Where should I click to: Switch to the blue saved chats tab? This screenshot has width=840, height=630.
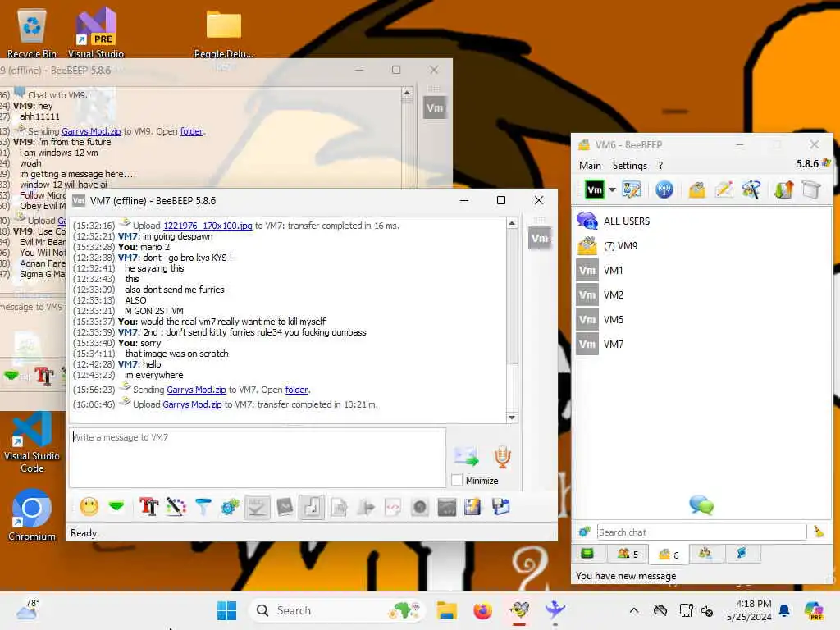tap(742, 554)
